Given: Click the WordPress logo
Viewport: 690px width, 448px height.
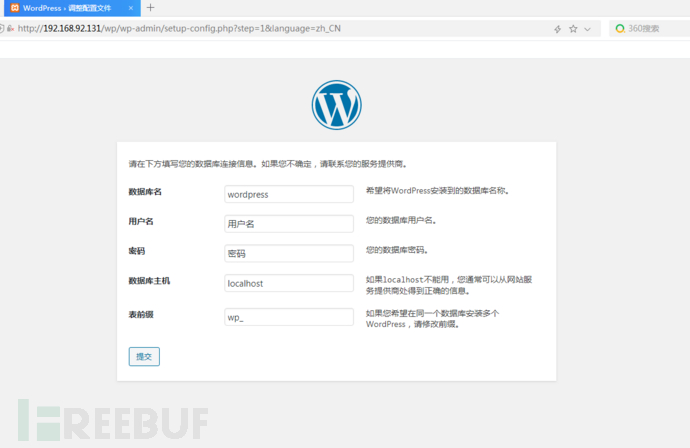Looking at the screenshot, I should [337, 105].
